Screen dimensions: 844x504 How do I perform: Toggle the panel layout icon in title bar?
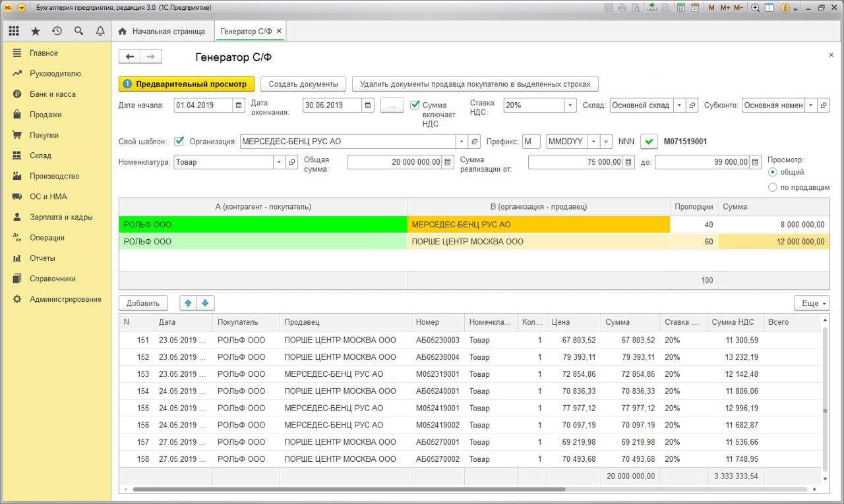pos(770,8)
